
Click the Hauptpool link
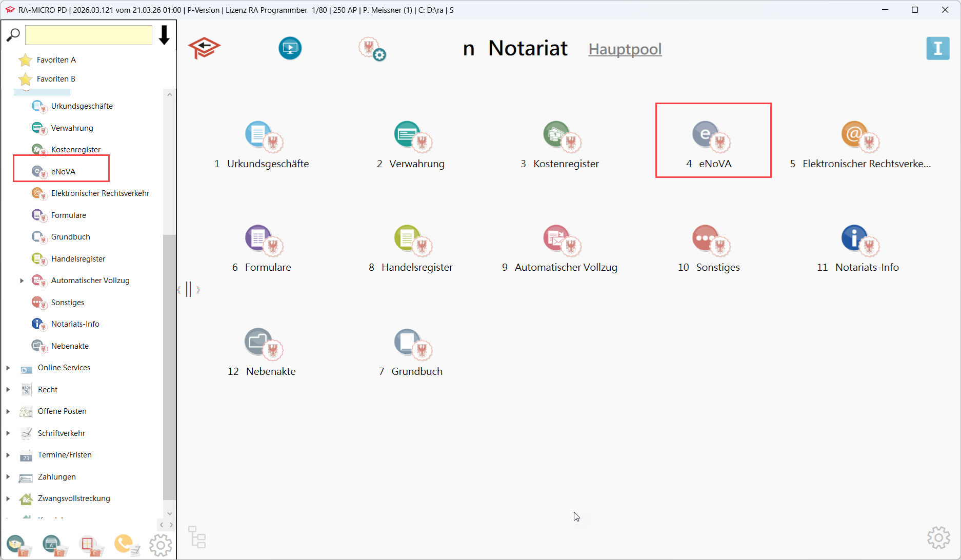pyautogui.click(x=625, y=49)
